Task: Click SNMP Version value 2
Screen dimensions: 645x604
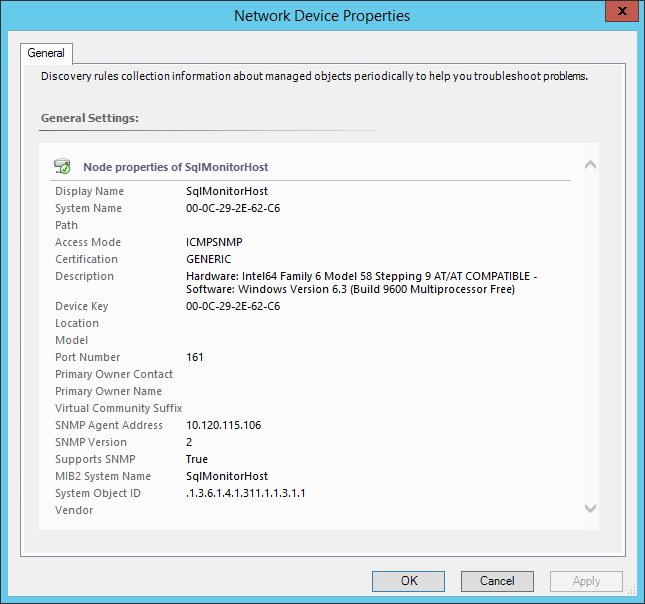Action: 189,442
